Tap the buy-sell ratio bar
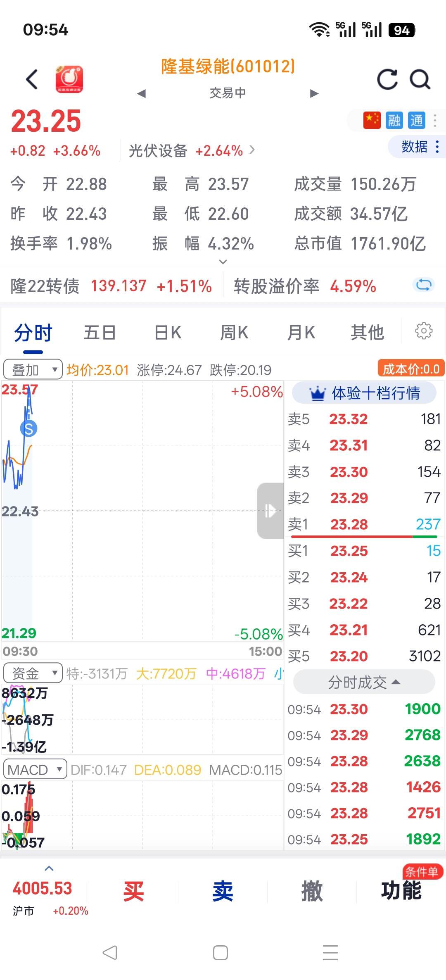446x980 pixels. [x=364, y=537]
